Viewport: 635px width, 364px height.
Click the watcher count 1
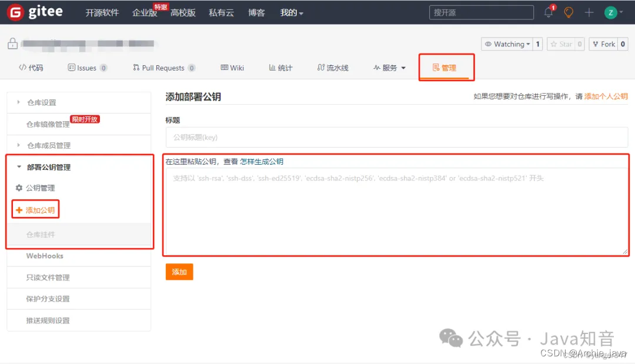pos(538,44)
